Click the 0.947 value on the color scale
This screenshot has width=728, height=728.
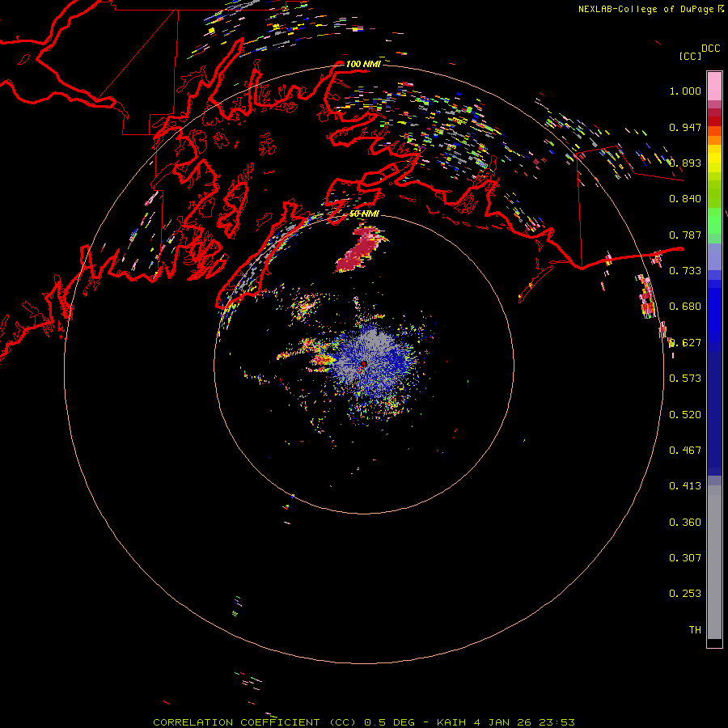point(685,127)
